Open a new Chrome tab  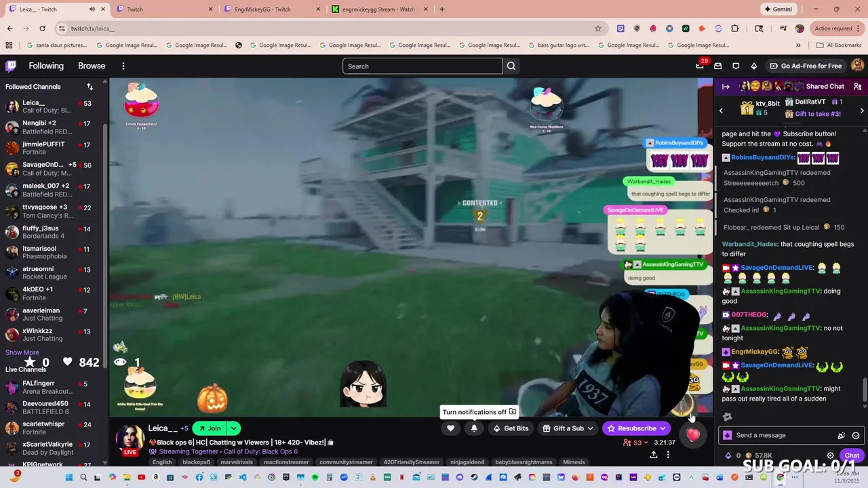pos(442,9)
